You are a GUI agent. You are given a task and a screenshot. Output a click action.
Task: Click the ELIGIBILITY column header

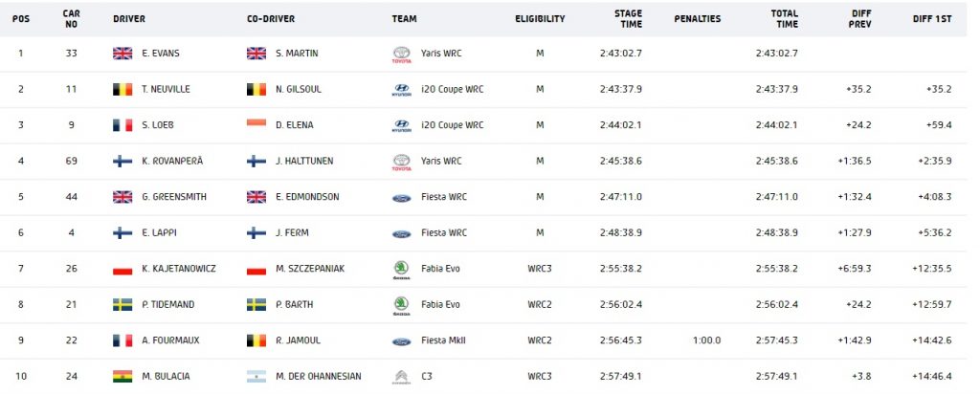[x=540, y=19]
